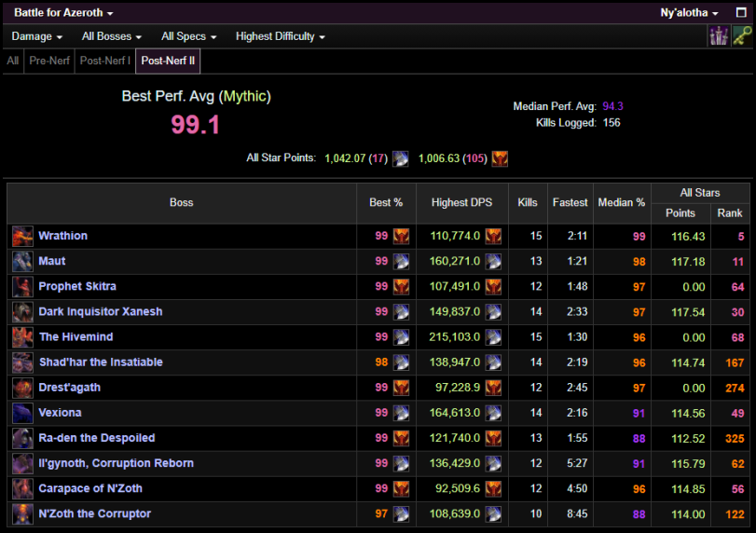Screen dimensions: 756x533
Task: Expand the Ny'alotha raid dropdown
Action: coord(690,13)
